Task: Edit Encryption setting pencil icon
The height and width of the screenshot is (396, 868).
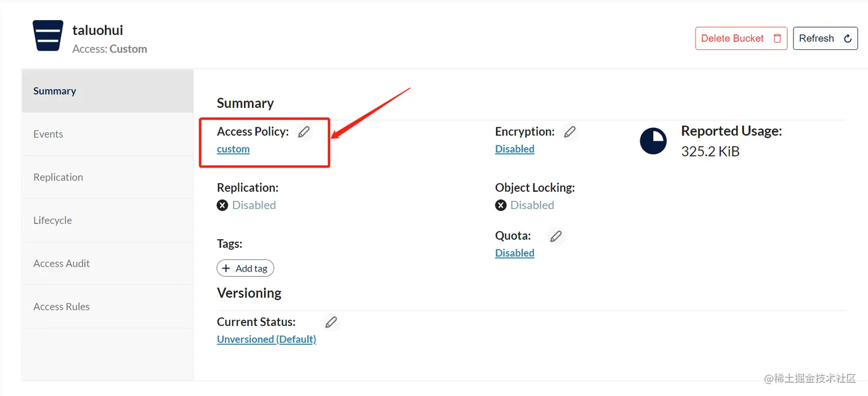Action: pyautogui.click(x=569, y=132)
